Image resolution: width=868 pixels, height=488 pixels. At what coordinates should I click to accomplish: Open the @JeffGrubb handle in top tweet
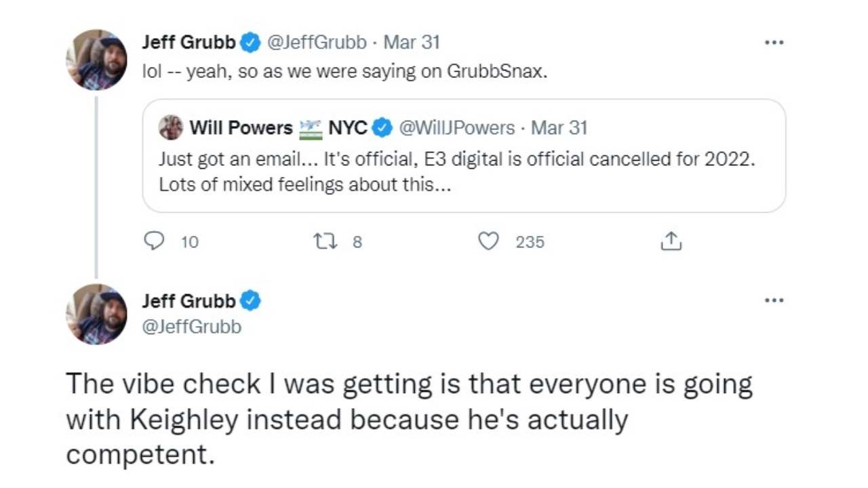coord(317,42)
